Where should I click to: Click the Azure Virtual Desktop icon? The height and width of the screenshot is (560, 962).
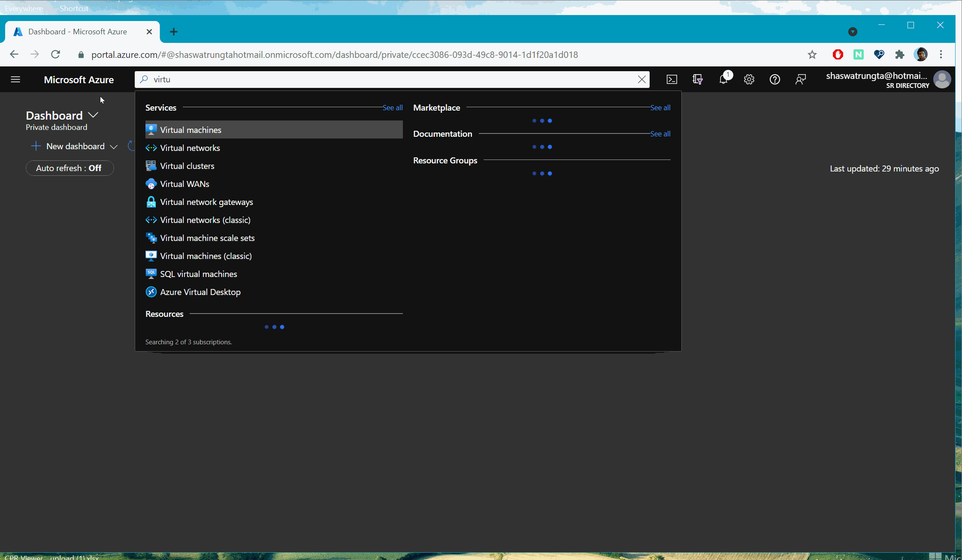coord(151,292)
